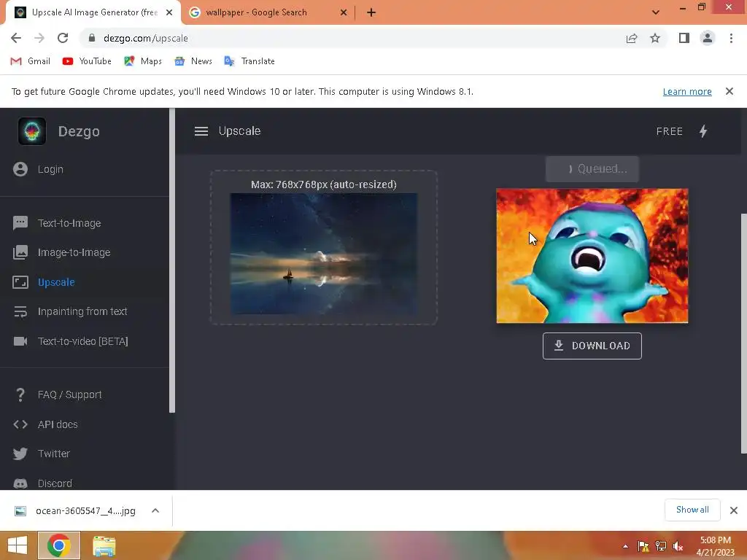Click the Image-to-Image pictures icon
Screen dimensions: 747x560
tap(20, 252)
